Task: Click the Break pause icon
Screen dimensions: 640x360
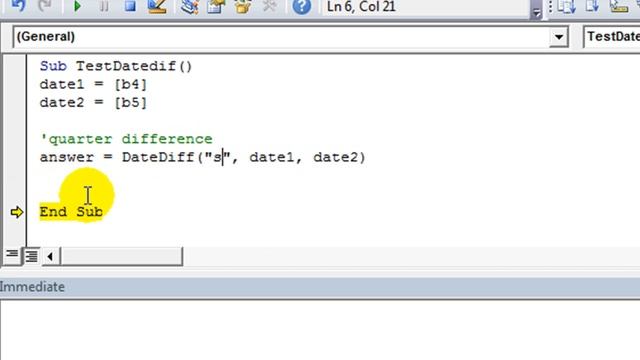Action: (104, 6)
